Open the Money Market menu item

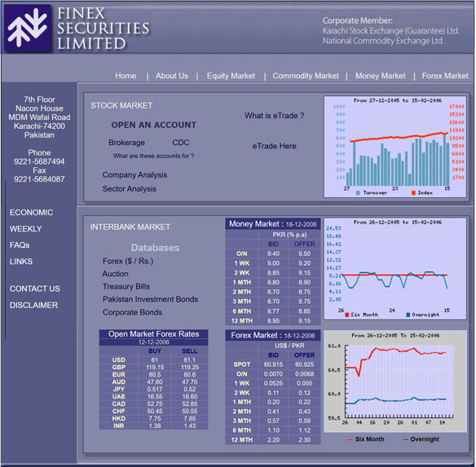380,76
